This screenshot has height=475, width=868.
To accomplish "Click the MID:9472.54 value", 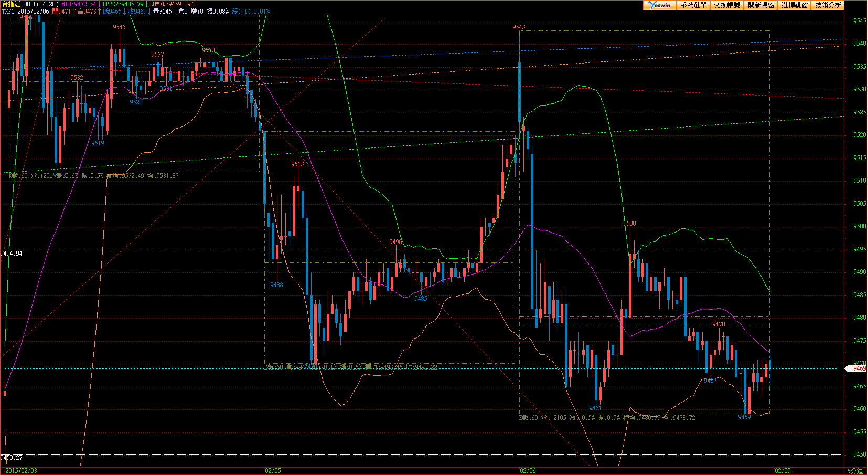I will tap(79, 4).
